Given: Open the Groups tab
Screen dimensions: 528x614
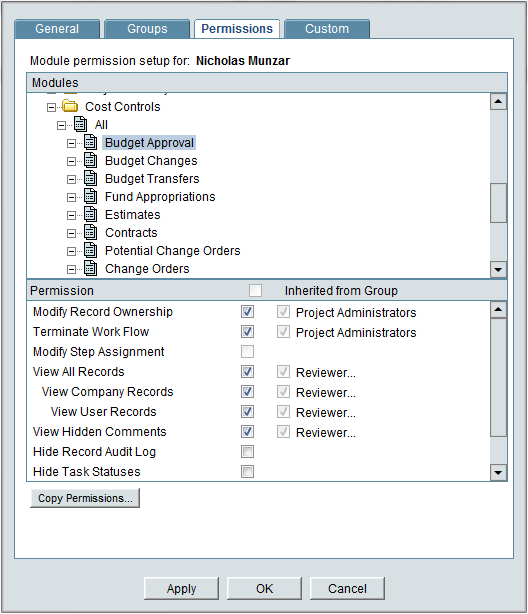Looking at the screenshot, I should pos(147,29).
